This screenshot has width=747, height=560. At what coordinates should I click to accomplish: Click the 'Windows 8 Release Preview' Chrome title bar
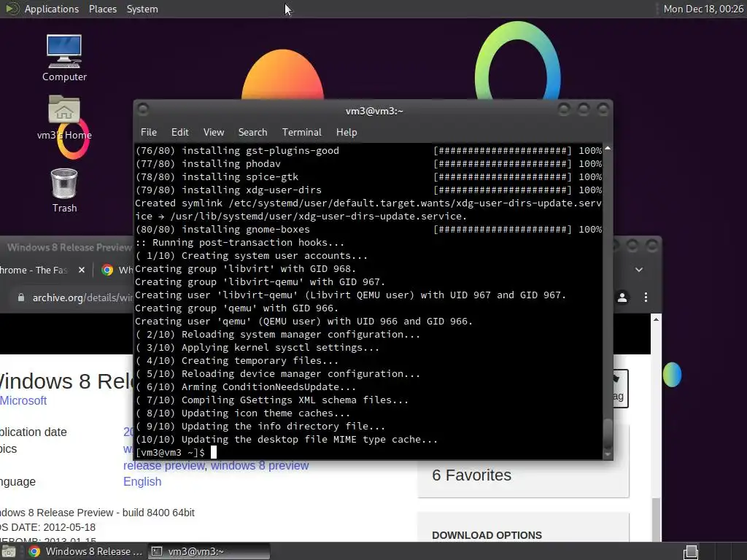(69, 247)
